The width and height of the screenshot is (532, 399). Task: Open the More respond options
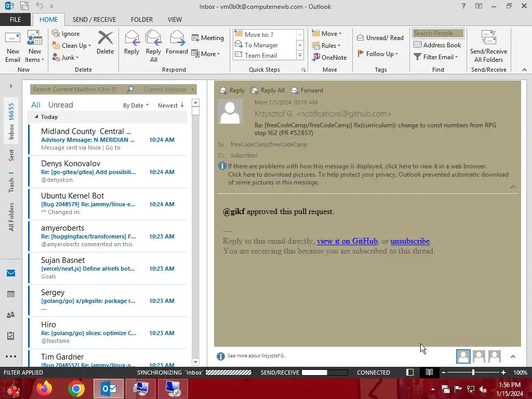(x=206, y=54)
